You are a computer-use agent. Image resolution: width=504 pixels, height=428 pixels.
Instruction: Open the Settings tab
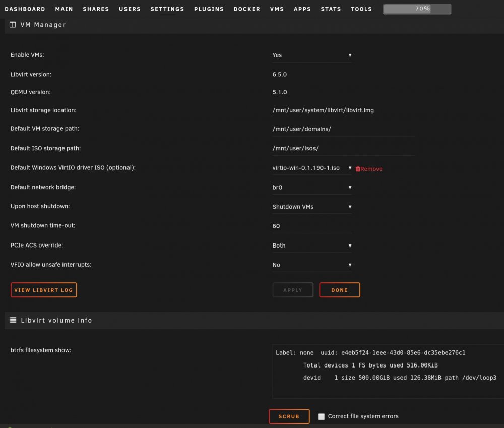pyautogui.click(x=167, y=9)
